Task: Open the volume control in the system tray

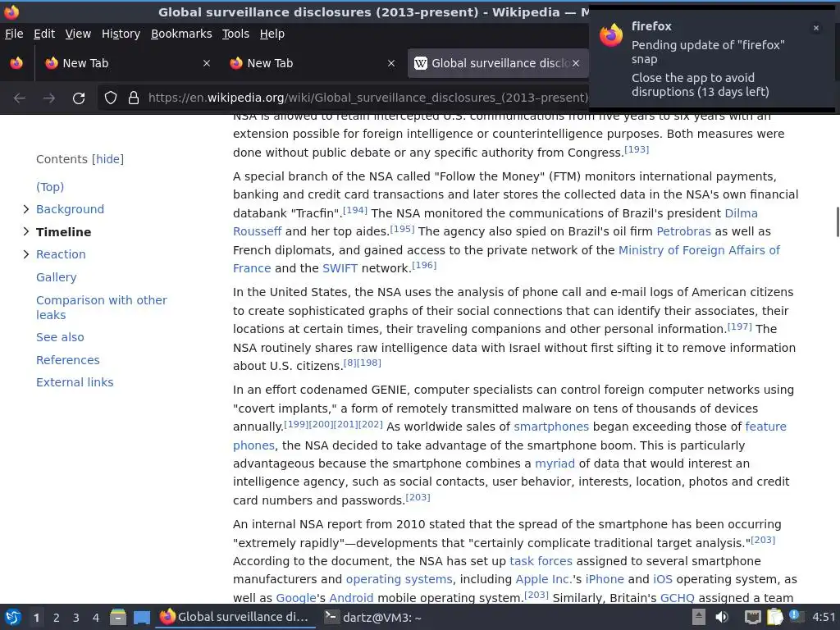Action: coord(722,617)
